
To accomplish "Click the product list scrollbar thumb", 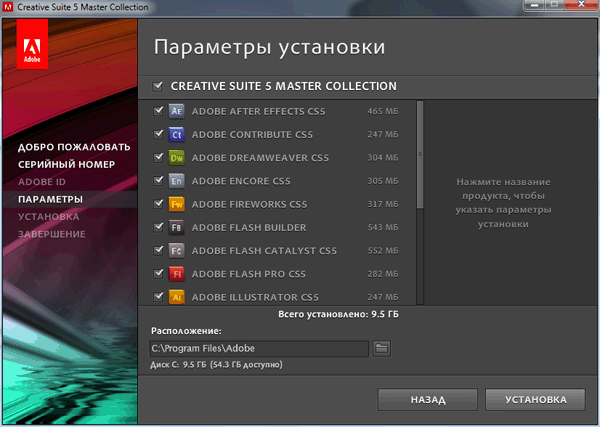I will pyautogui.click(x=420, y=155).
